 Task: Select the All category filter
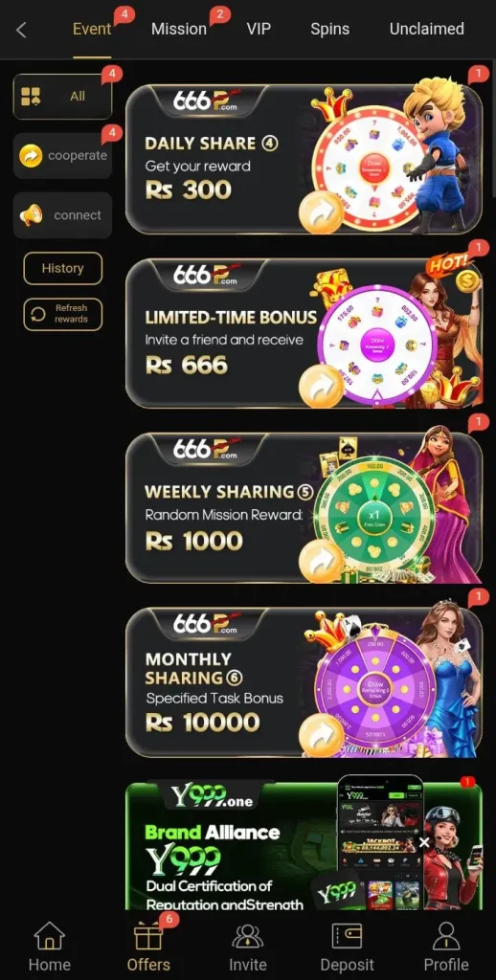click(x=62, y=97)
